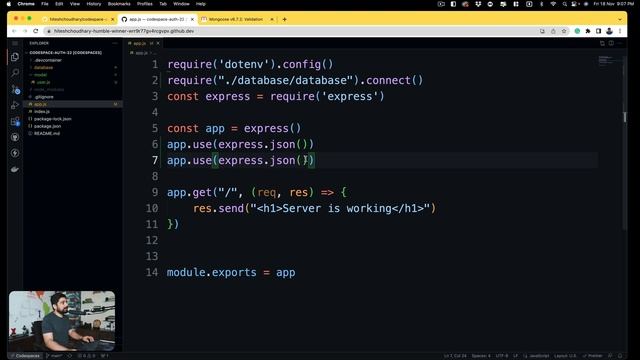Screen dimensions: 640x360
Task: Click the Prettier status bar item
Action: point(593,356)
